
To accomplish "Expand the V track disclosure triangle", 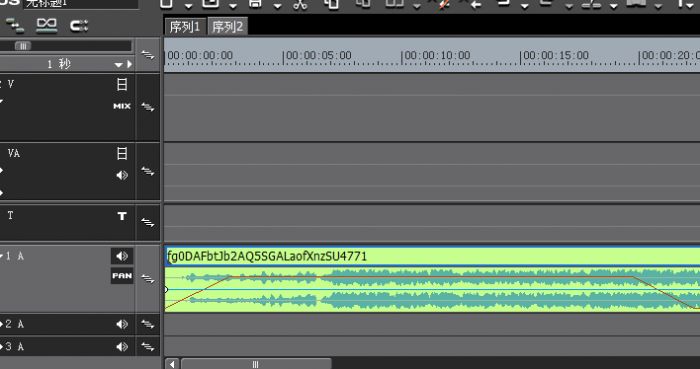I will [x=1, y=102].
